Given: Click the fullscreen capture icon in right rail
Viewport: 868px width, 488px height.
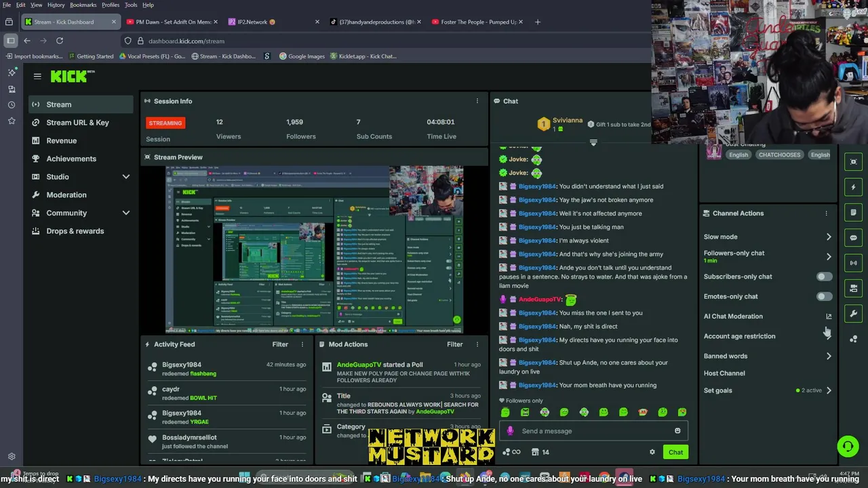Looking at the screenshot, I should (854, 162).
